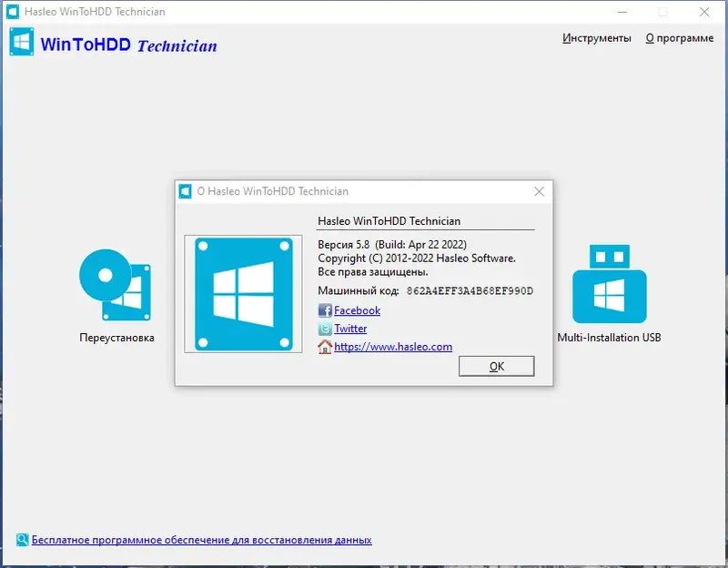This screenshot has width=728, height=568.
Task: Click the Twitter bird icon
Action: click(323, 329)
